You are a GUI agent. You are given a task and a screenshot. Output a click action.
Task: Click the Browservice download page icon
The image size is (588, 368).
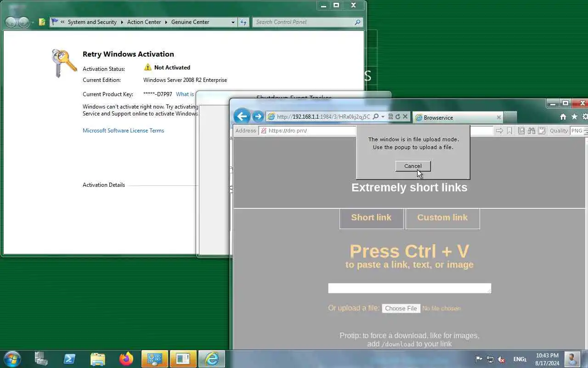521,131
